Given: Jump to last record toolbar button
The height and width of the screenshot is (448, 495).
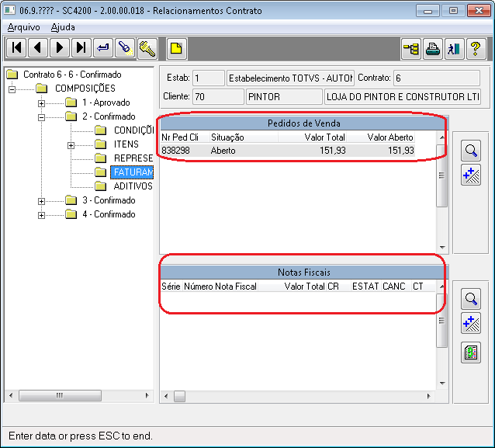Looking at the screenshot, I should (81, 48).
